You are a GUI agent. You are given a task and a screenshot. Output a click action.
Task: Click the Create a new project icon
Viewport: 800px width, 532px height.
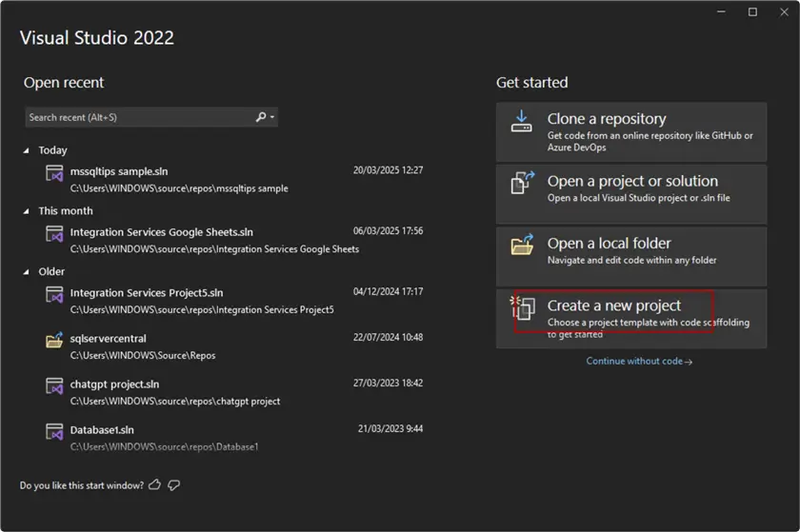(523, 307)
